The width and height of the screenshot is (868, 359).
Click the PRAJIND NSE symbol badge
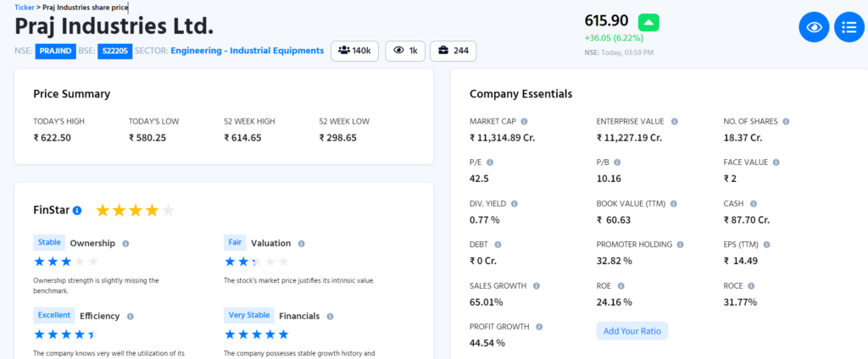pos(55,51)
